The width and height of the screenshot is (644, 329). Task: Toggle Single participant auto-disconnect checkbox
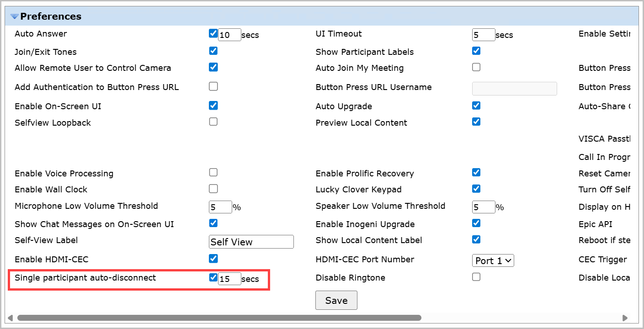pos(213,277)
